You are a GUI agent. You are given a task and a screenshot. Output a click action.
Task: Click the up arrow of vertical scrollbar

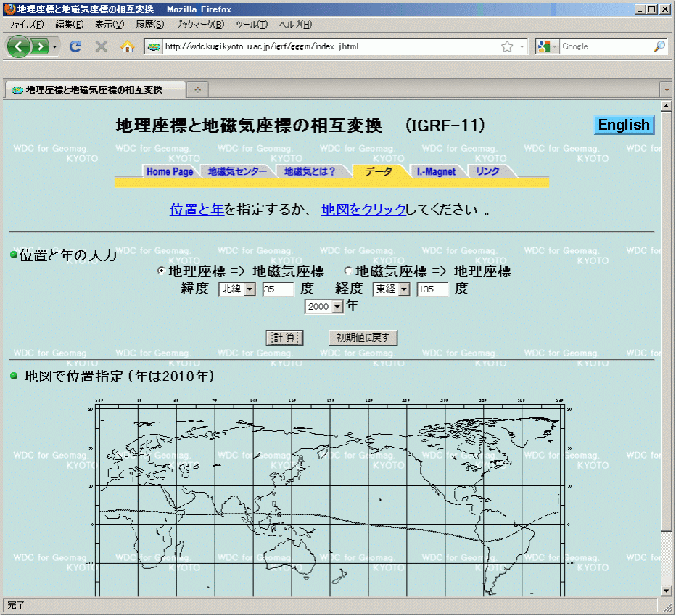[x=666, y=106]
